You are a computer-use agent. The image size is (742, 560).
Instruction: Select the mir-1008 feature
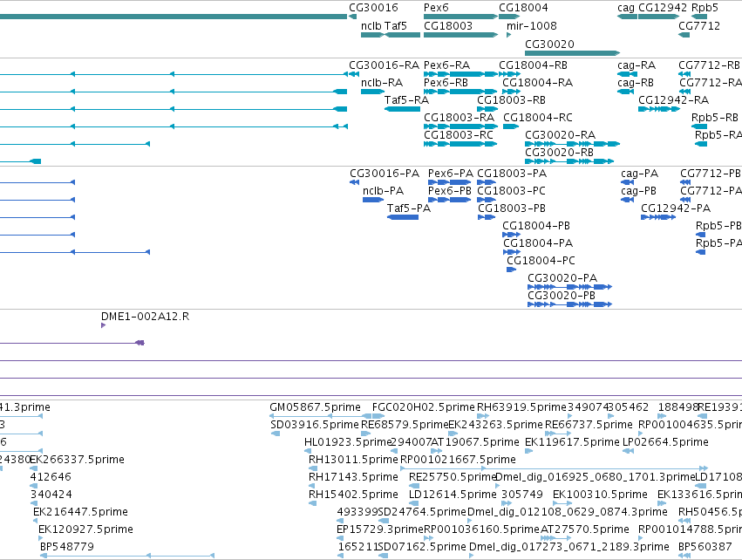point(508,35)
